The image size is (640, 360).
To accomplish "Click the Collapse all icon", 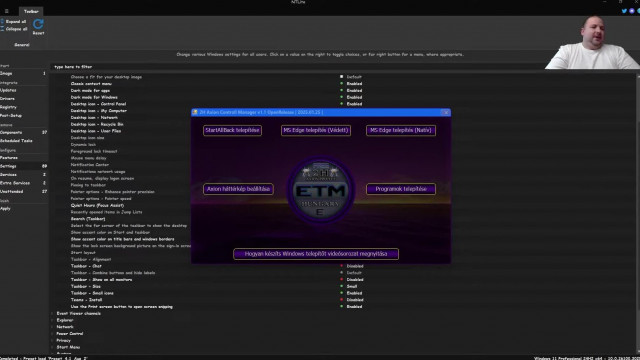I will (x=2, y=29).
